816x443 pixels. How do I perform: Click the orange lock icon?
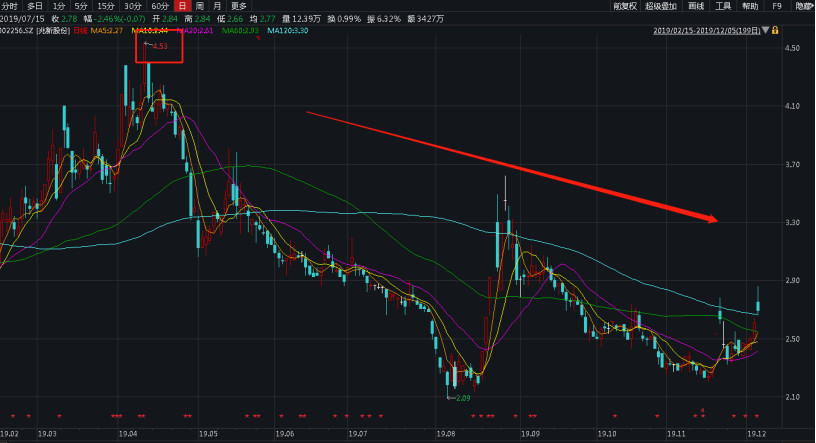(775, 30)
